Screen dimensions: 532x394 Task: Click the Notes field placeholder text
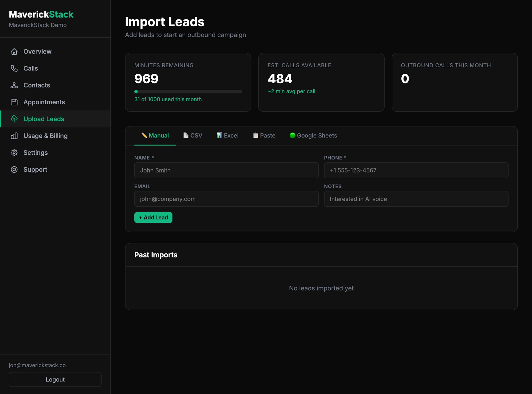(x=358, y=199)
